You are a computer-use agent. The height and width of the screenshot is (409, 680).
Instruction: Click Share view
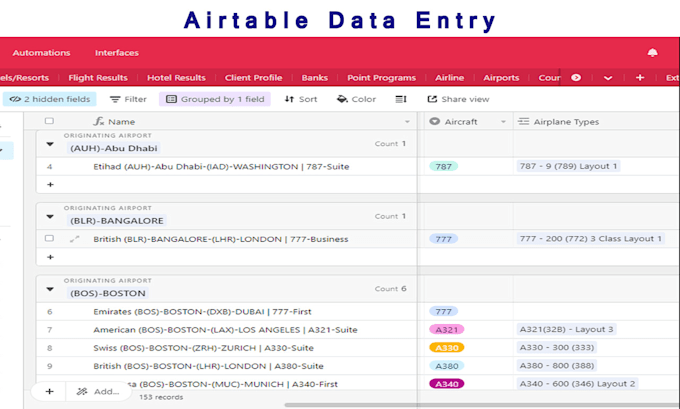point(458,99)
